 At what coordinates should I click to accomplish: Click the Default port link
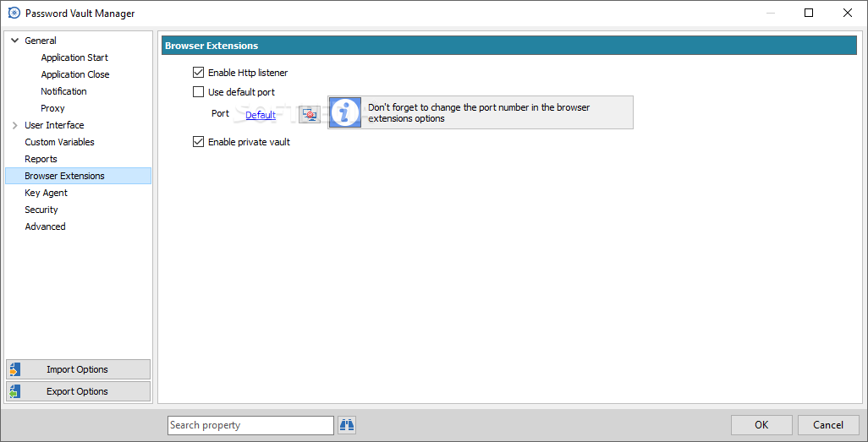[x=261, y=115]
